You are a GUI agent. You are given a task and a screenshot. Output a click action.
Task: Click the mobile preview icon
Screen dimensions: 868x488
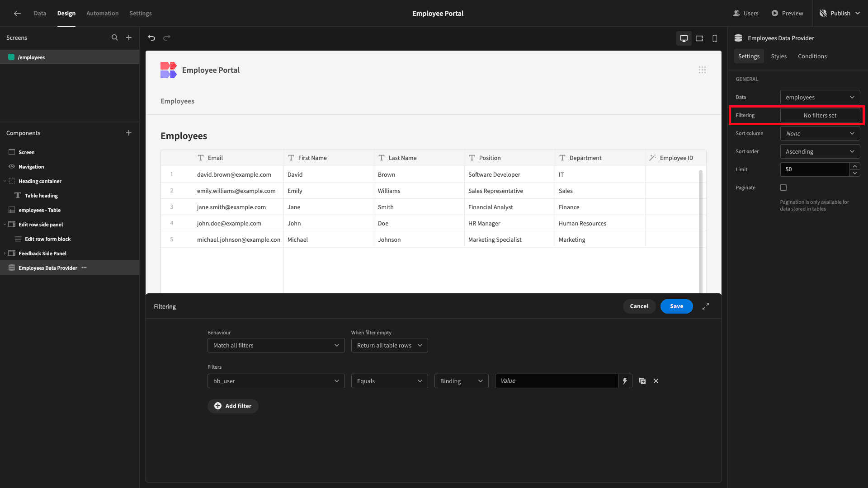click(713, 38)
